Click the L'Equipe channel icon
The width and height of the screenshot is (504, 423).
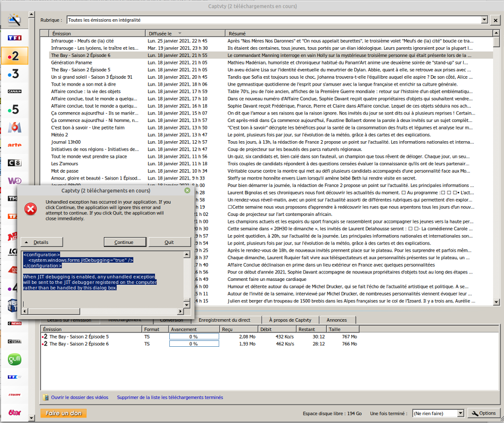tap(14, 395)
